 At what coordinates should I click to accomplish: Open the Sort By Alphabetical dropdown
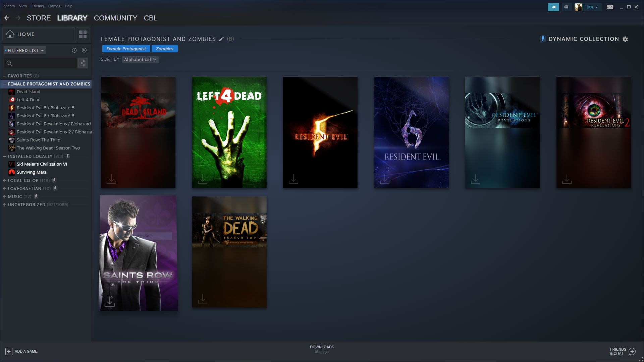[140, 60]
